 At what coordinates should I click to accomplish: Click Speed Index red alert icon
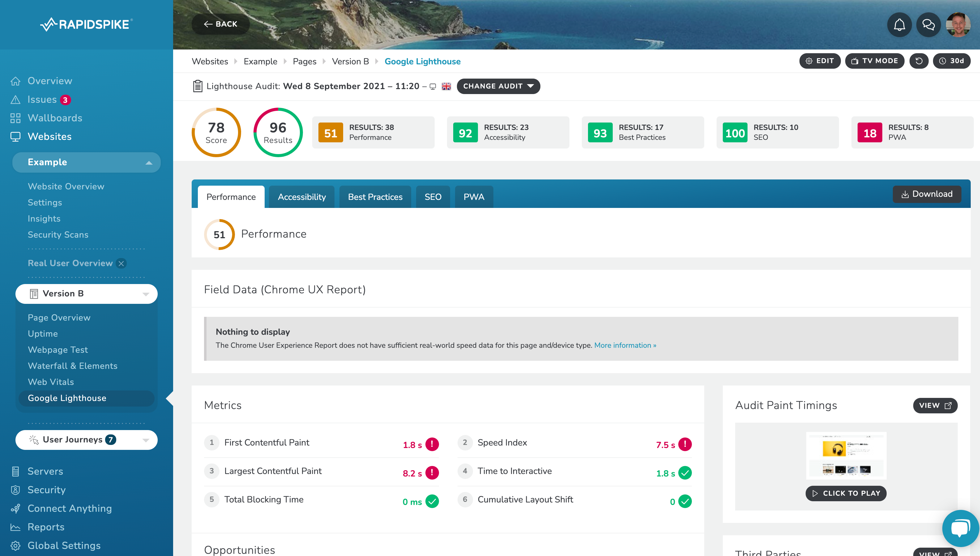click(685, 444)
